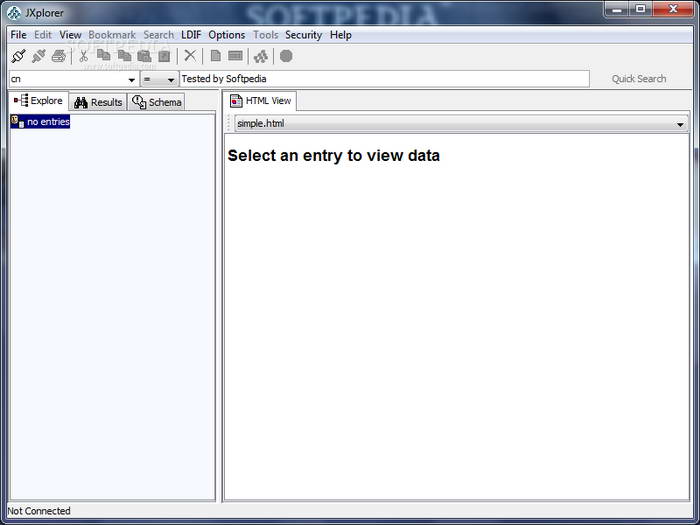Click the New entry page icon
This screenshot has width=700, height=525.
click(216, 56)
